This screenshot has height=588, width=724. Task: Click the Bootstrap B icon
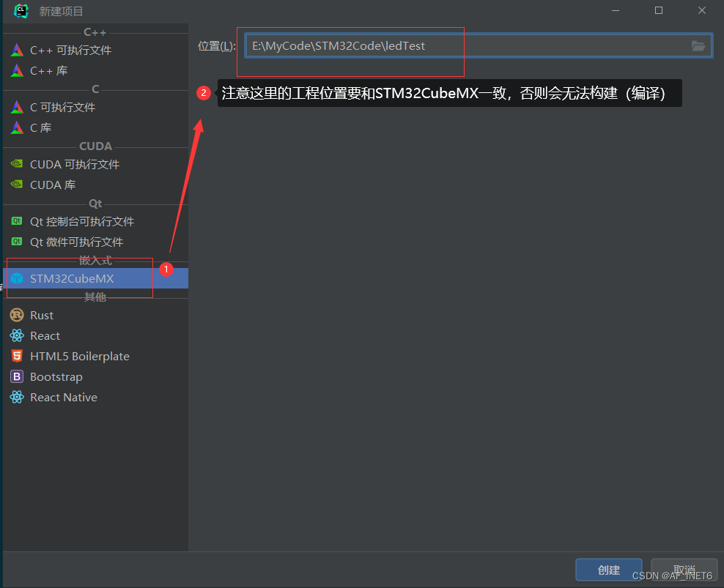click(x=17, y=376)
